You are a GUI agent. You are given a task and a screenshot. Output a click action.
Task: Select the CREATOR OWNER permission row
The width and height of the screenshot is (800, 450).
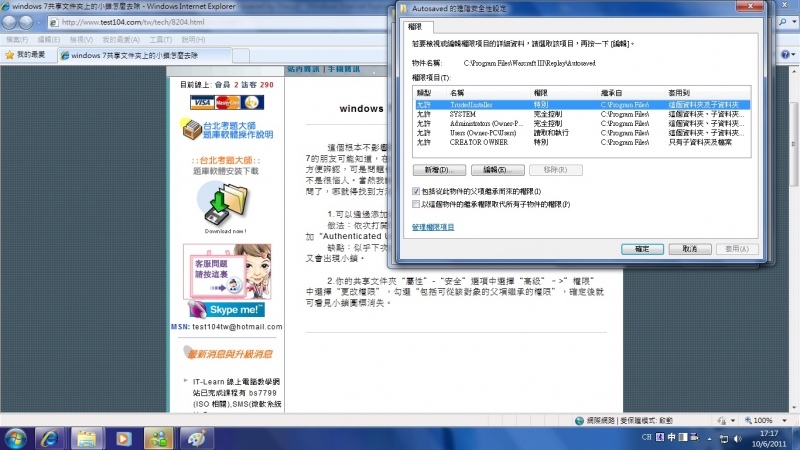click(582, 142)
